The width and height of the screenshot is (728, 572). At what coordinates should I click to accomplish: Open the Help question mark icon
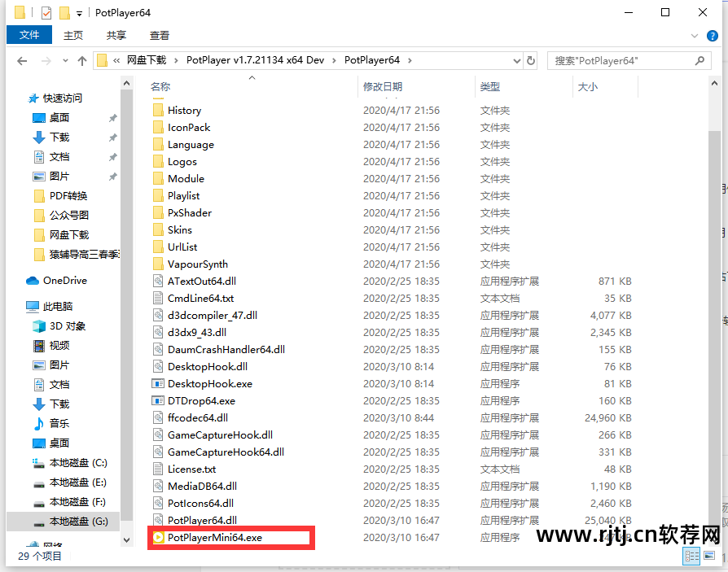(713, 36)
